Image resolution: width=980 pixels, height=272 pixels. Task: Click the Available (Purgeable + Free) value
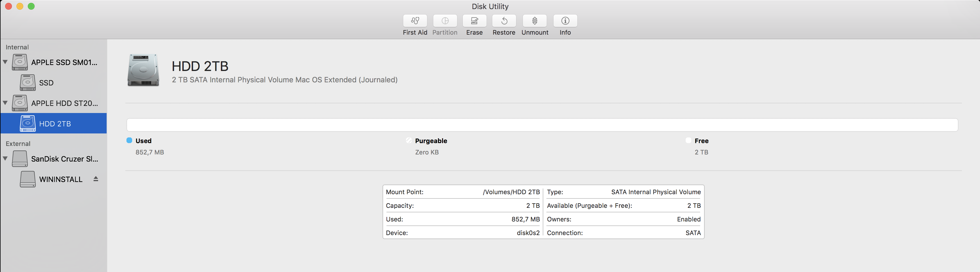[694, 206]
